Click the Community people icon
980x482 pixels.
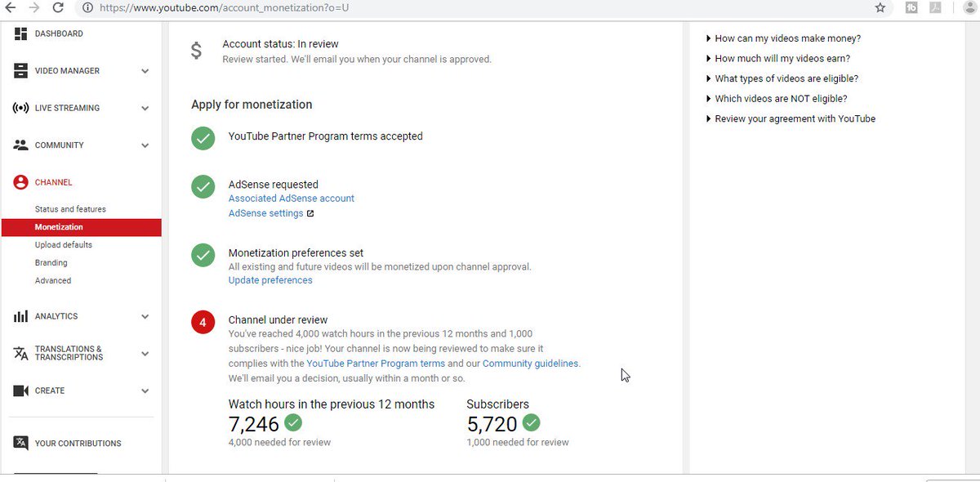click(21, 145)
